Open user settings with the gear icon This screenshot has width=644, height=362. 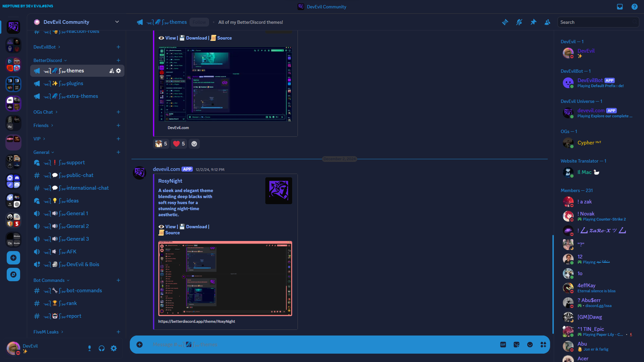pos(114,348)
